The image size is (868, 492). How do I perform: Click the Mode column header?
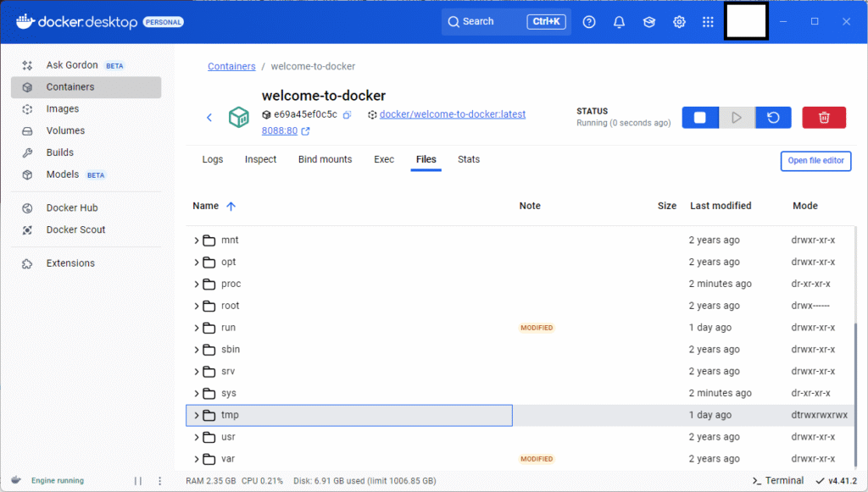(x=805, y=206)
